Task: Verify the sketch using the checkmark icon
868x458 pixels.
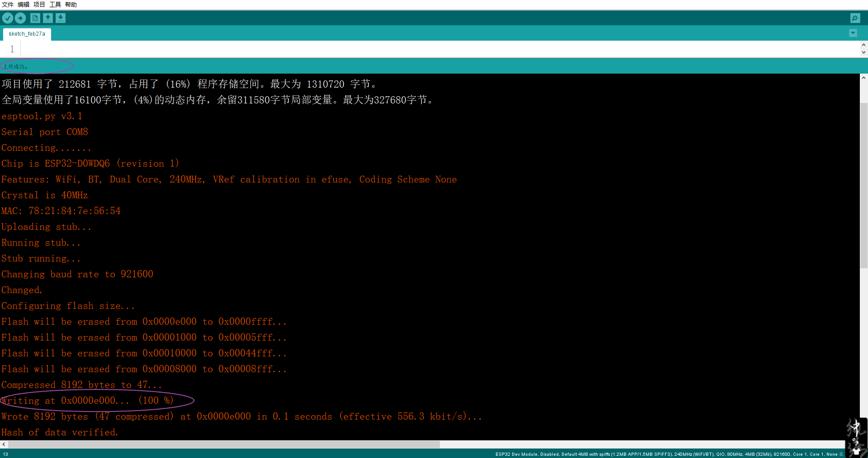Action: click(x=7, y=18)
